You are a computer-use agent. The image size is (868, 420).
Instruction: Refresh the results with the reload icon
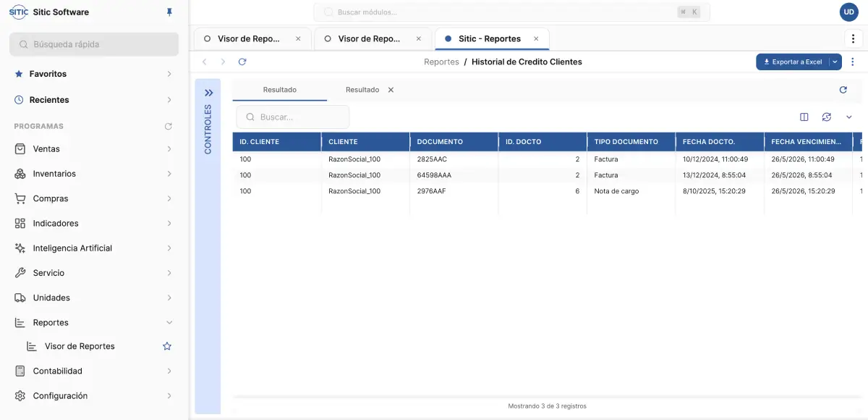point(843,90)
